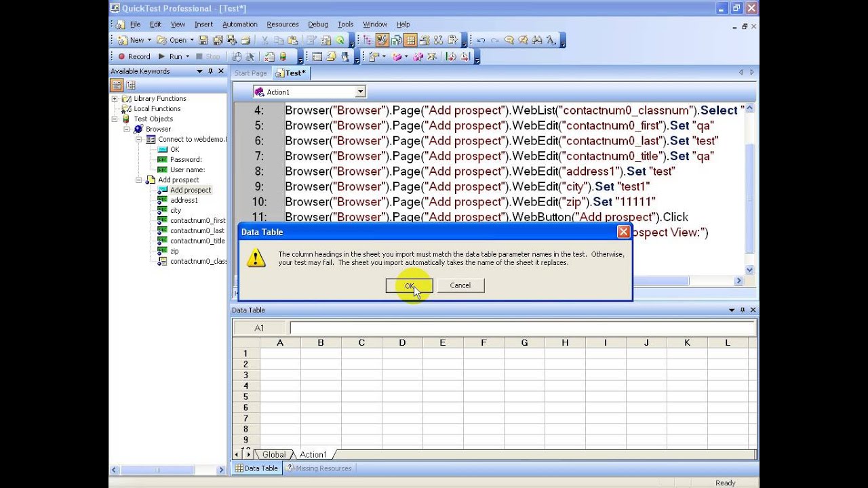Open the New button dropdown arrow
868x488 pixels.
click(x=150, y=40)
